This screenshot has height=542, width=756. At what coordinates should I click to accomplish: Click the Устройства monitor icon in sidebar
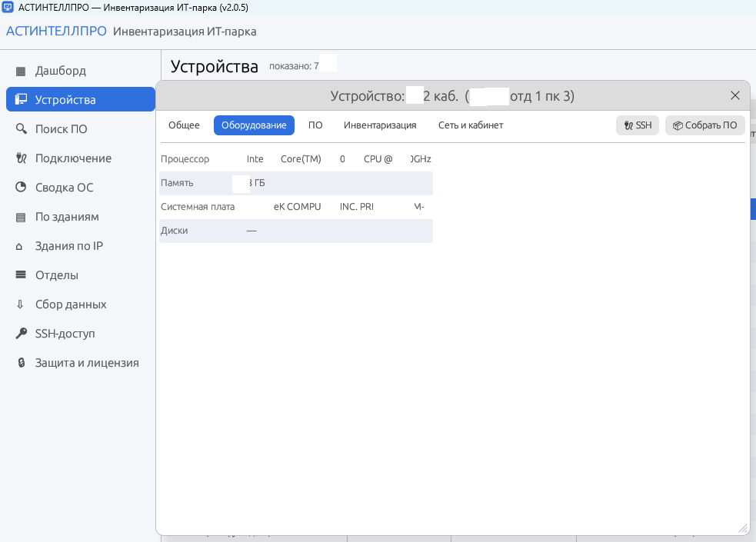pyautogui.click(x=21, y=100)
